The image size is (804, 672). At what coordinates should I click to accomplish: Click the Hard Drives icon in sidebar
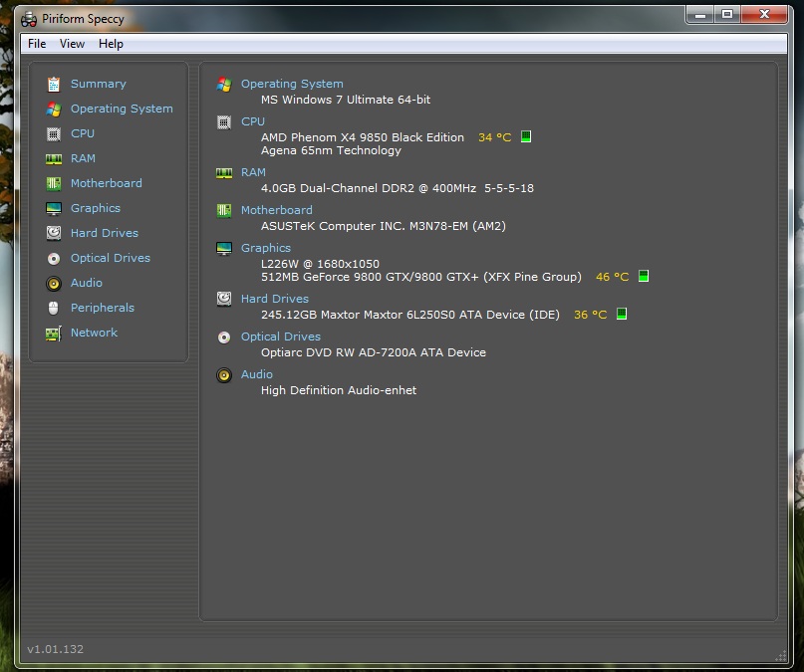pyautogui.click(x=54, y=233)
